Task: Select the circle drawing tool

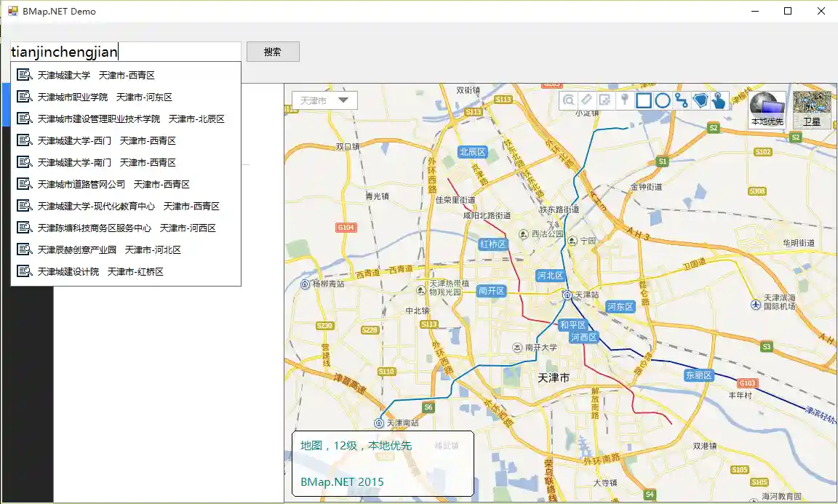Action: click(663, 101)
